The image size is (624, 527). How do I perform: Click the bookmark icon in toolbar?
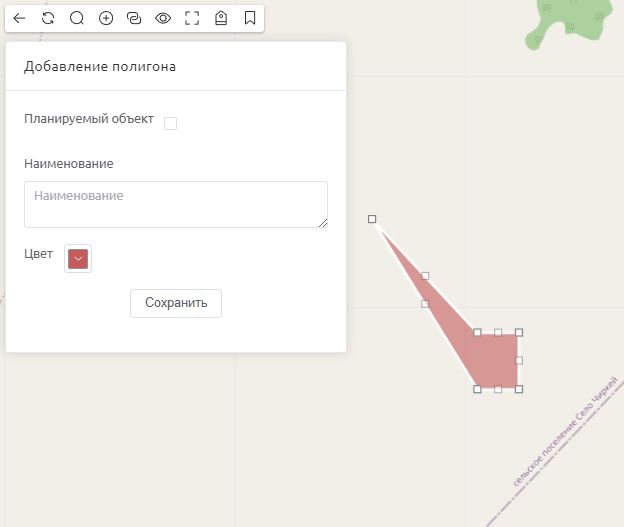(x=250, y=18)
